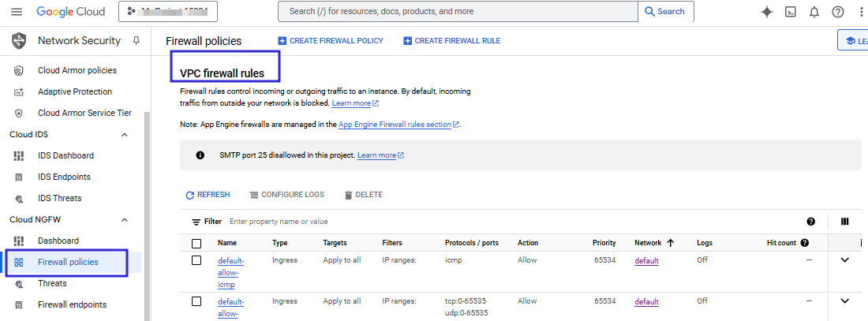Select Firewall policies in sidebar

(68, 263)
